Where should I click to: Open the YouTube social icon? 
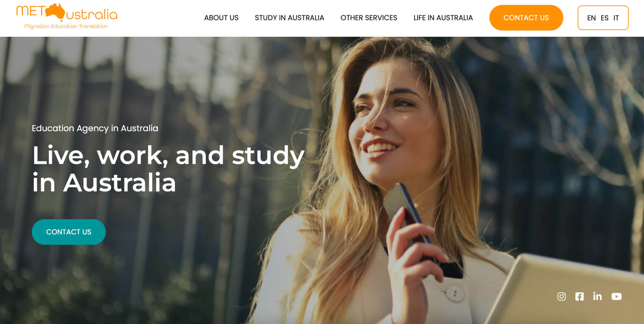point(616,296)
